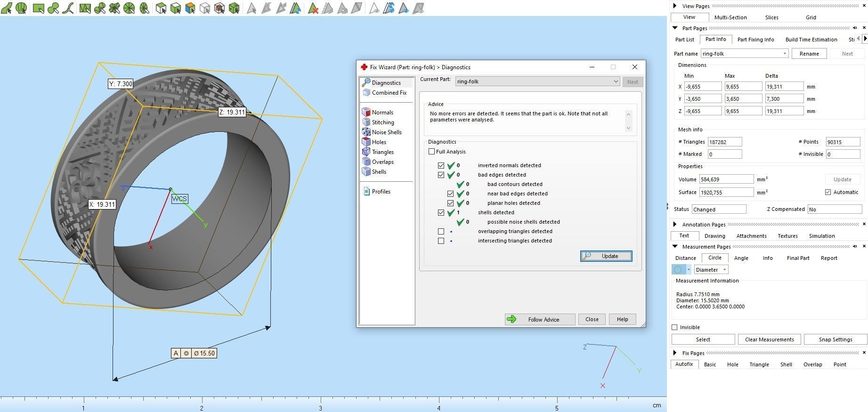Click the Snap Settings button
Screen dimensions: 868x412
pos(835,339)
